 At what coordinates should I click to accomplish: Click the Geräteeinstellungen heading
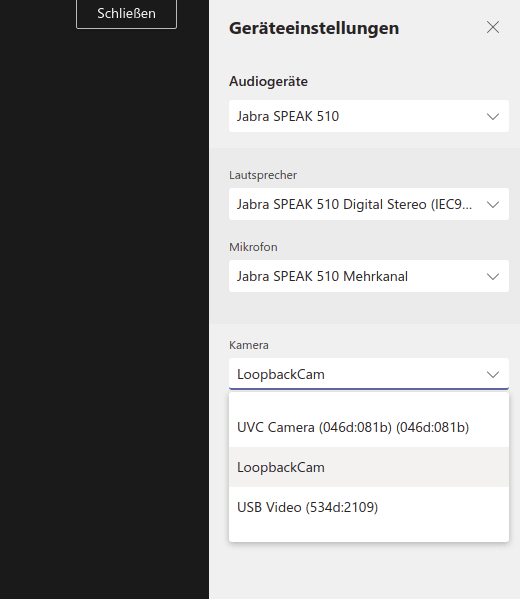point(314,28)
